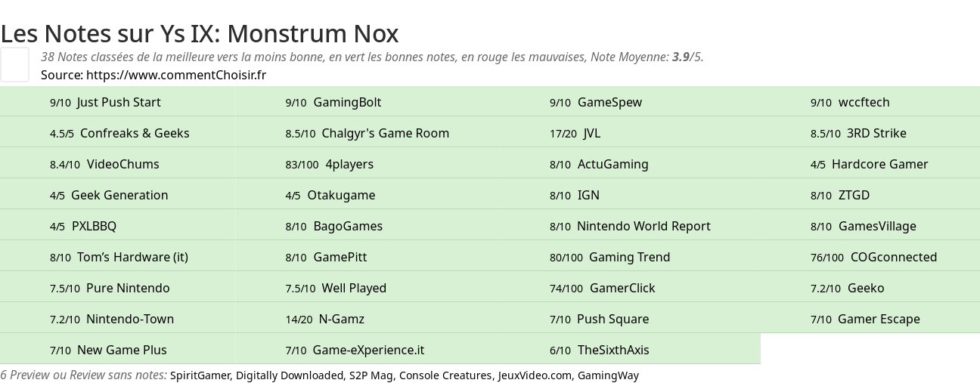Click the 3RD Strike review entry
The image size is (980, 383).
(876, 133)
